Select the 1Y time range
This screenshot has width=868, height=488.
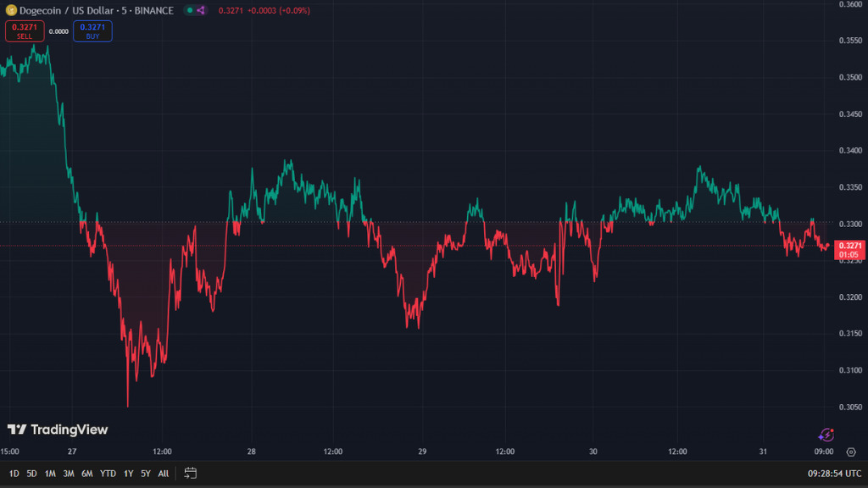click(x=129, y=474)
